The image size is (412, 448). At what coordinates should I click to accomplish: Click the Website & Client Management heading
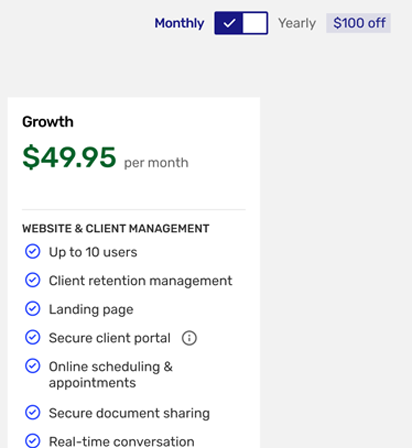click(116, 228)
